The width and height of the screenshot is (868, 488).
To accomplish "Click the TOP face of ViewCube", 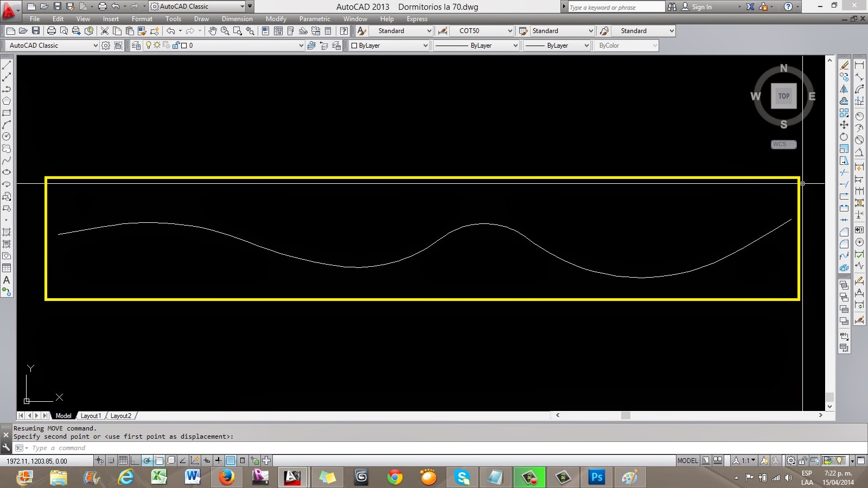I will click(784, 96).
